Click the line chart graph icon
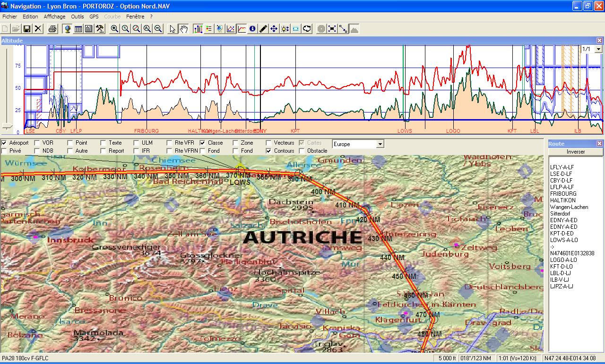This screenshot has width=605, height=364. [x=231, y=29]
